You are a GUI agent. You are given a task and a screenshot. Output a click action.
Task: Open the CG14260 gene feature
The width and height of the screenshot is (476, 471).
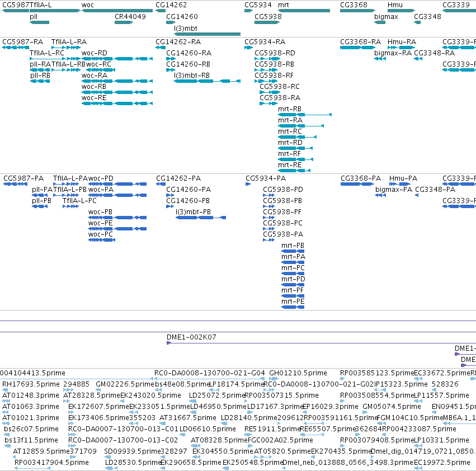pyautogui.click(x=171, y=22)
